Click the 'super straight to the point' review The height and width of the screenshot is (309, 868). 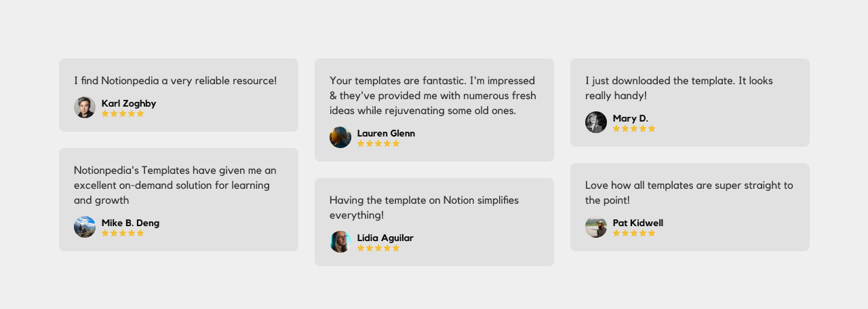pos(689,192)
